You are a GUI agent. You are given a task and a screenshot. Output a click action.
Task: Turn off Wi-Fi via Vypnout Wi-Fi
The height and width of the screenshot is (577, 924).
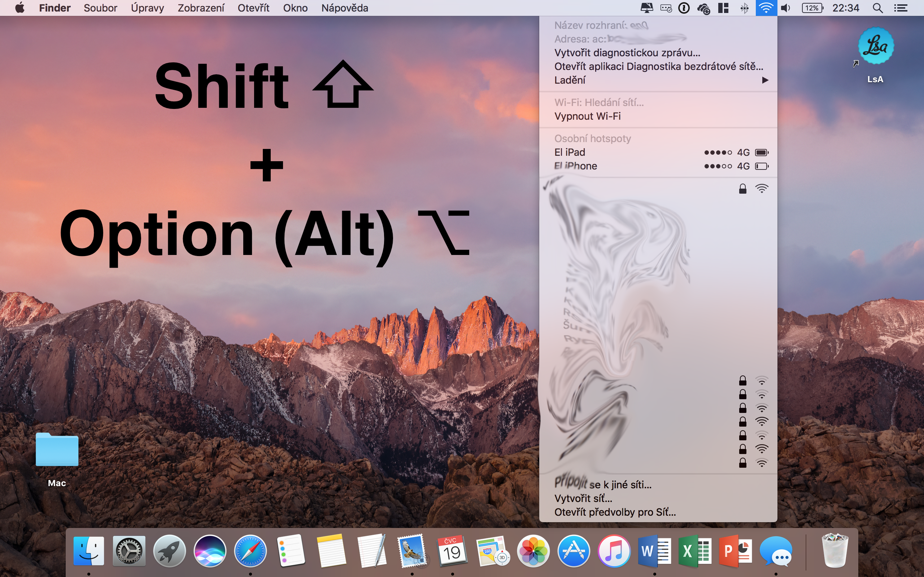click(587, 116)
